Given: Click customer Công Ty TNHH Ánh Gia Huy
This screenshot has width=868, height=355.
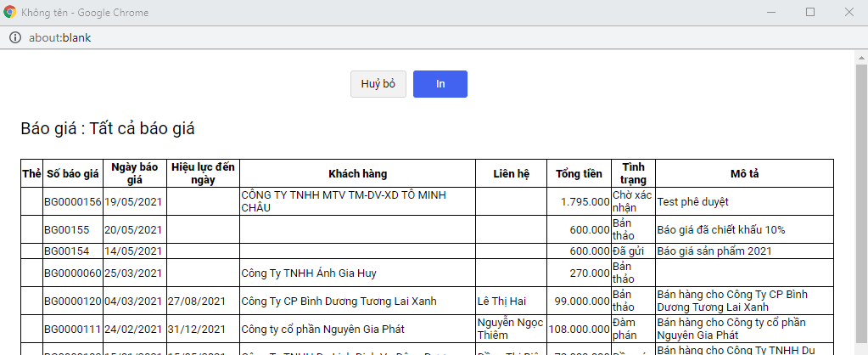Looking at the screenshot, I should click(309, 273).
